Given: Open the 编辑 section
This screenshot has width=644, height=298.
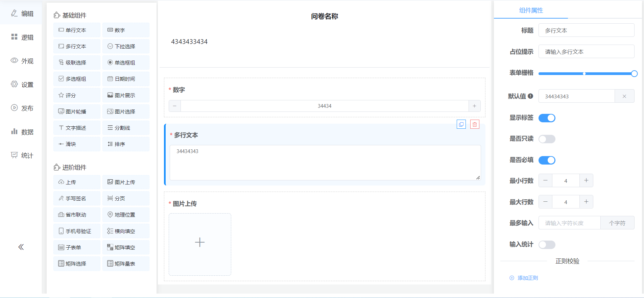Looking at the screenshot, I should tap(21, 14).
